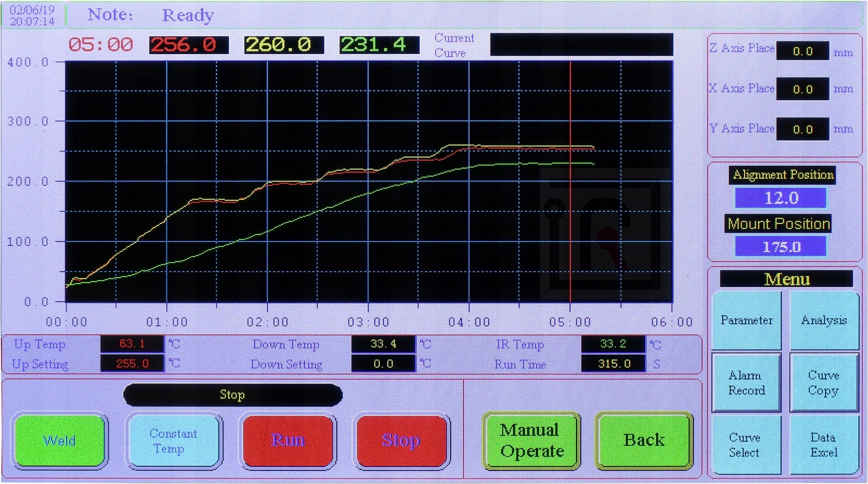Screen dimensions: 868x484
Task: Open the Parameter menu
Action: (747, 321)
